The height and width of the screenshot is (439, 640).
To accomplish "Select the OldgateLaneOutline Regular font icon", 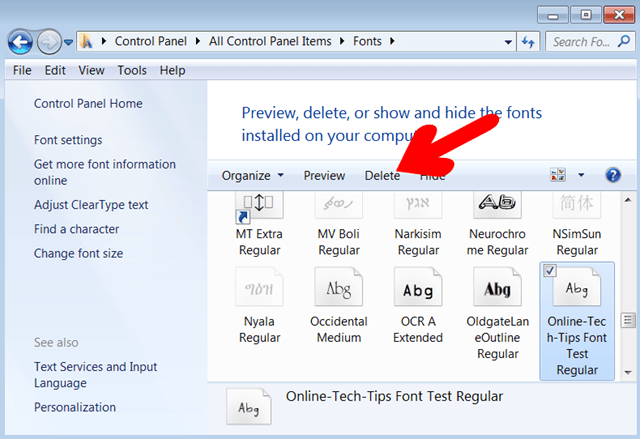I will pos(497,287).
